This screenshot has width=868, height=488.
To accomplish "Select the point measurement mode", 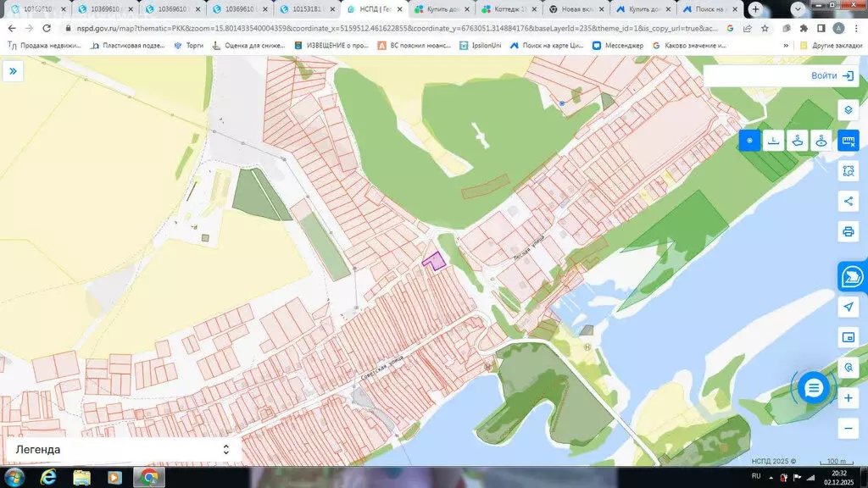I will pos(749,141).
